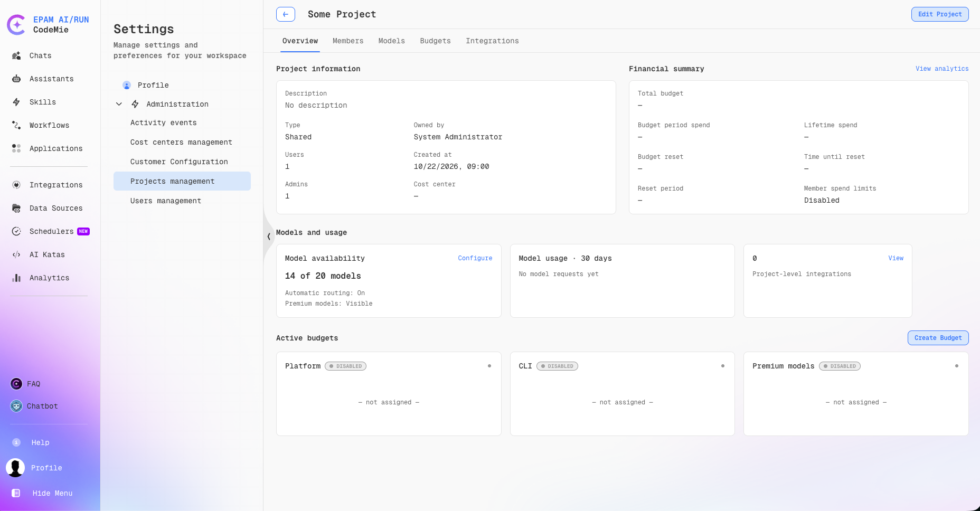980x511 pixels.
Task: Select Activity events in Administration
Action: [x=182, y=122]
